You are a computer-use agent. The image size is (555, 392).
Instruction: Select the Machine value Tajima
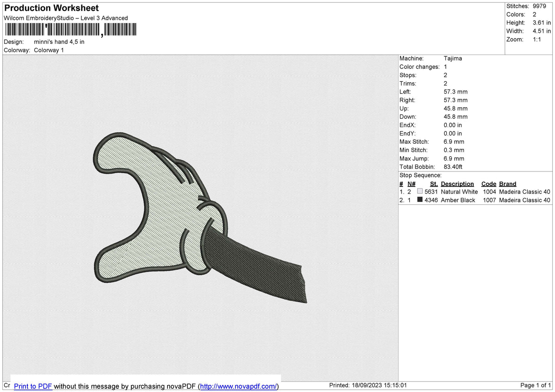click(453, 58)
